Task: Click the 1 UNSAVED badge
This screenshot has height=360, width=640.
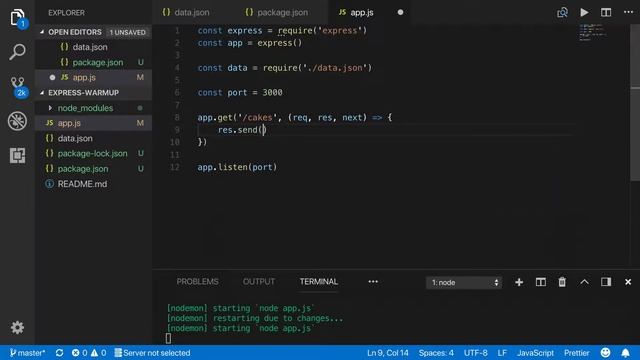Action: coord(127,32)
